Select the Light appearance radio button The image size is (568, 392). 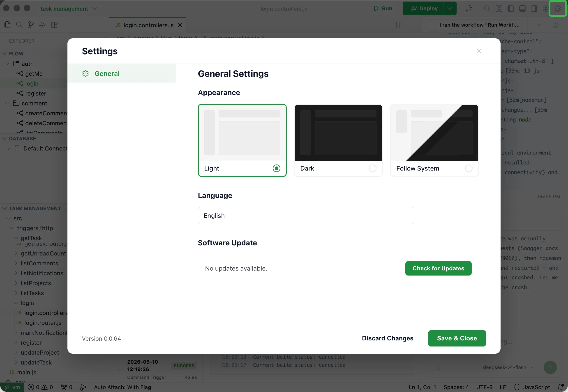(276, 168)
